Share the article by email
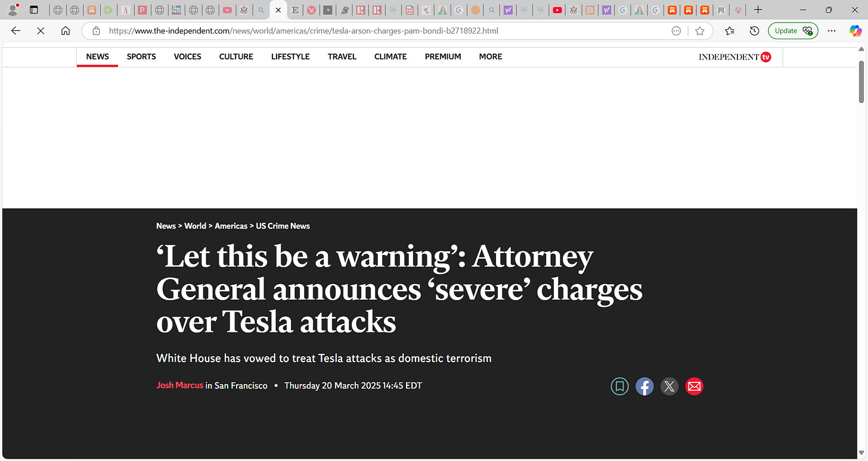This screenshot has height=461, width=868. pos(694,387)
